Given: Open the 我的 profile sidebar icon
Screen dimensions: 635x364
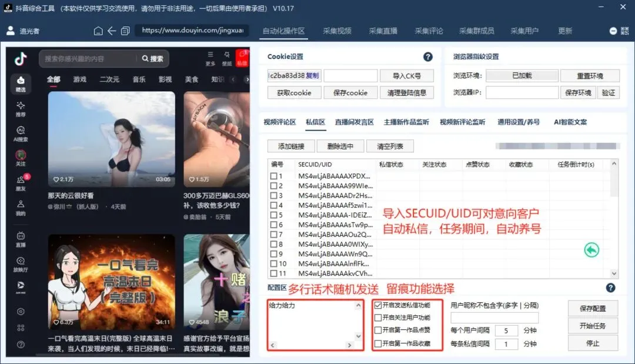Looking at the screenshot, I should [21, 208].
